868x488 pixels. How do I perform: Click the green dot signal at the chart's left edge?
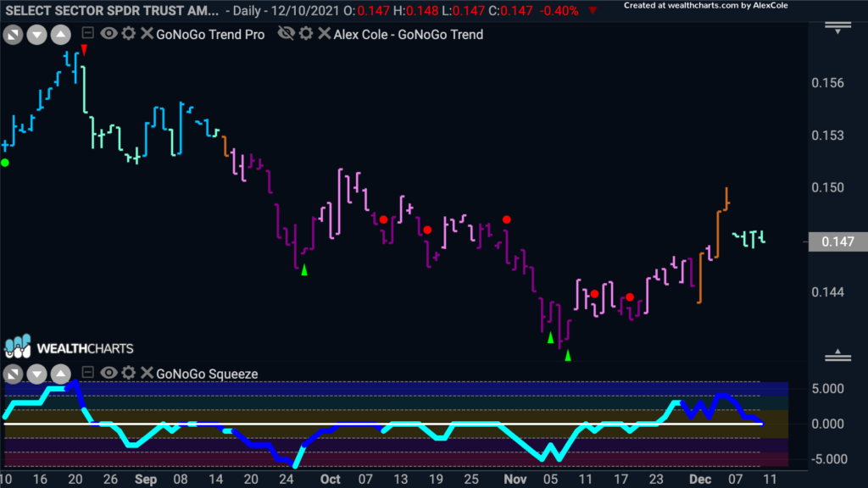pos(5,163)
